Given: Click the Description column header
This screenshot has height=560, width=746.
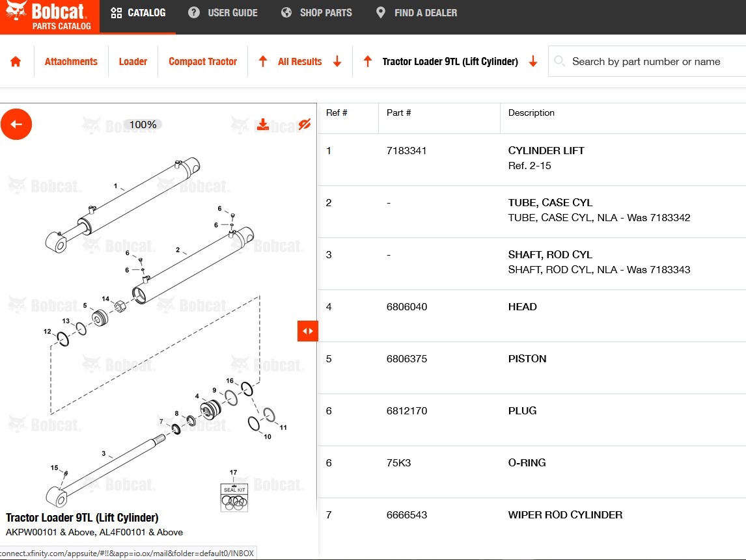Looking at the screenshot, I should point(531,113).
